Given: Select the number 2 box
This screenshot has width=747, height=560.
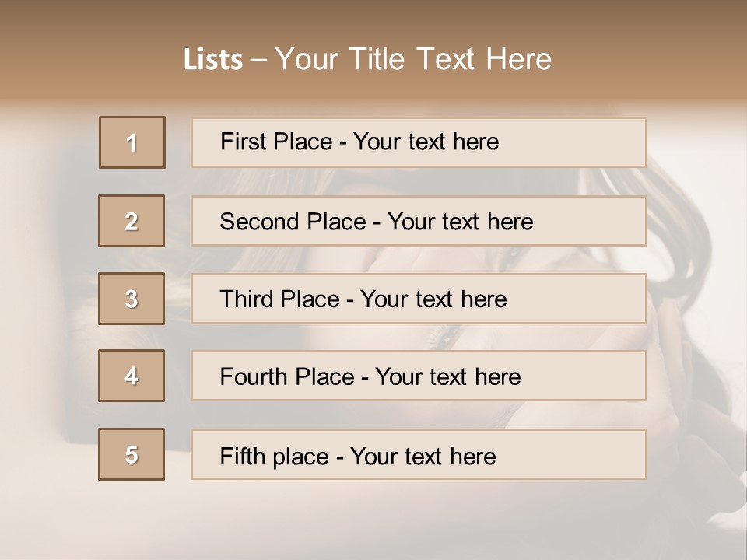Looking at the screenshot, I should tap(132, 221).
